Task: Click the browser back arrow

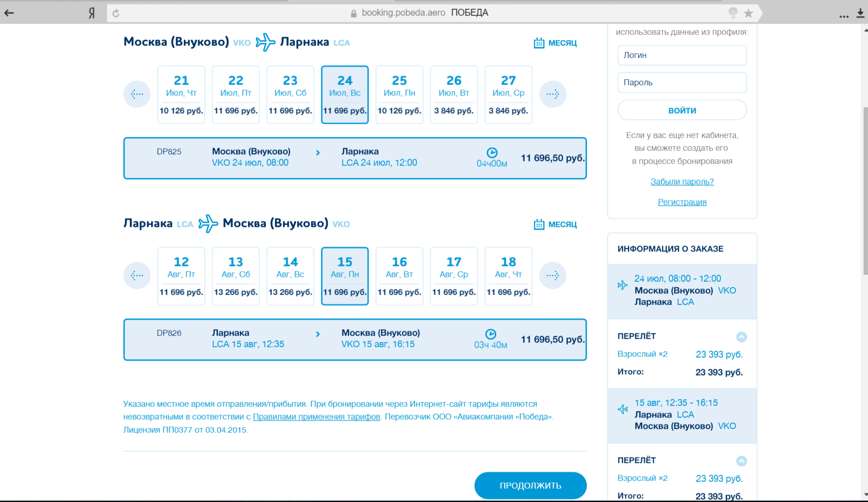Action: pyautogui.click(x=9, y=13)
